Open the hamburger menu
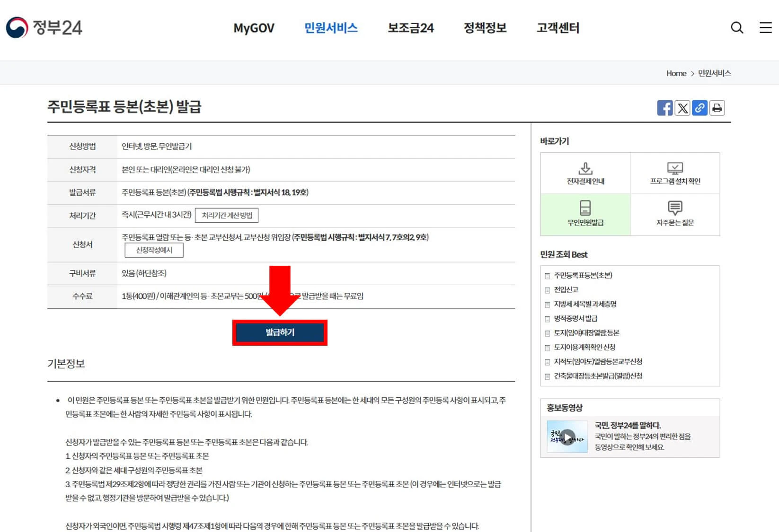Image resolution: width=779 pixels, height=532 pixels. click(x=765, y=28)
